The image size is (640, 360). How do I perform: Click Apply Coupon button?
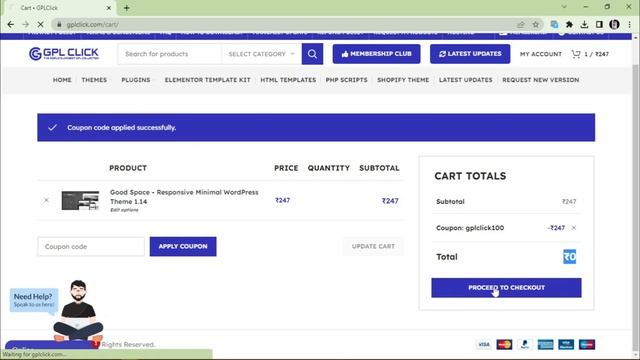coord(183,247)
